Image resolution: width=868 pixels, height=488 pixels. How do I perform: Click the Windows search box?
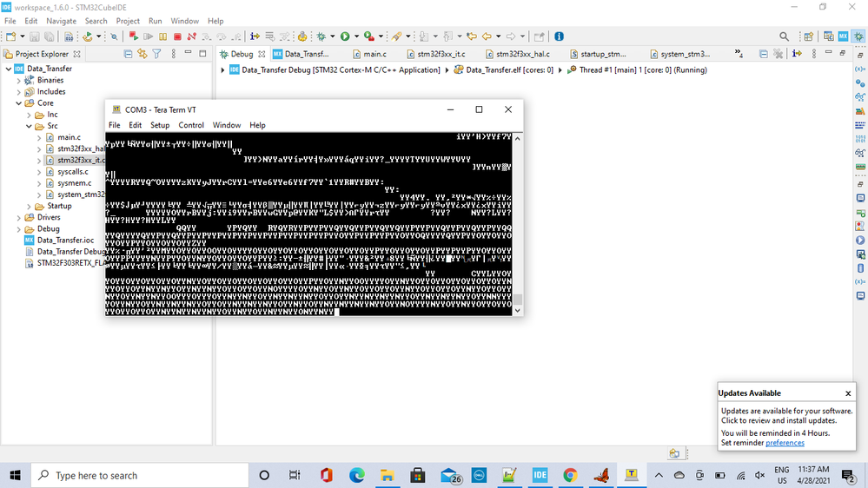(140, 475)
